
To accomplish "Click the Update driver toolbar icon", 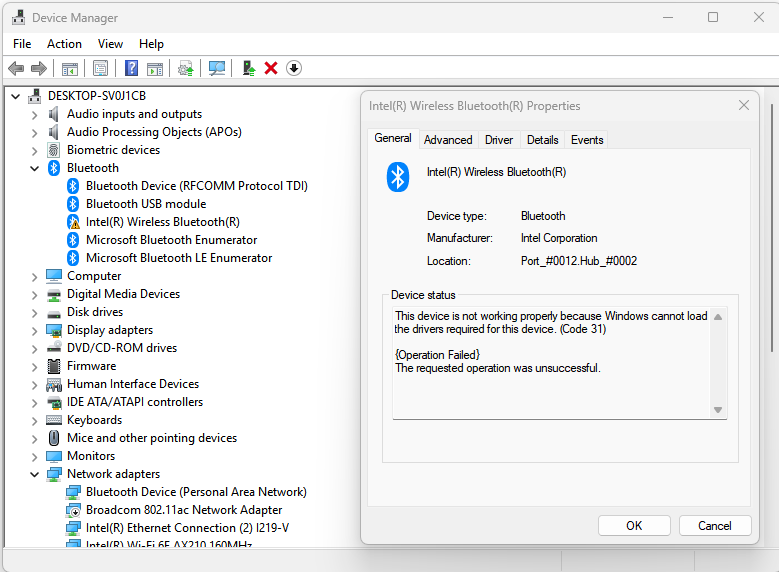I will [x=248, y=68].
